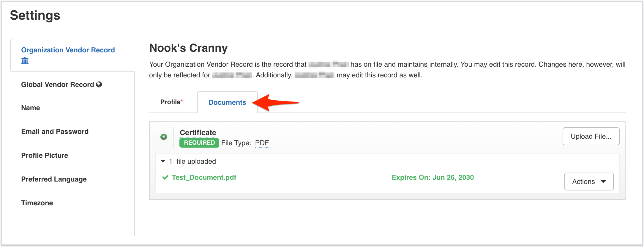This screenshot has width=644, height=247.
Task: Click the green status circle next to Certificate
Action: click(164, 137)
